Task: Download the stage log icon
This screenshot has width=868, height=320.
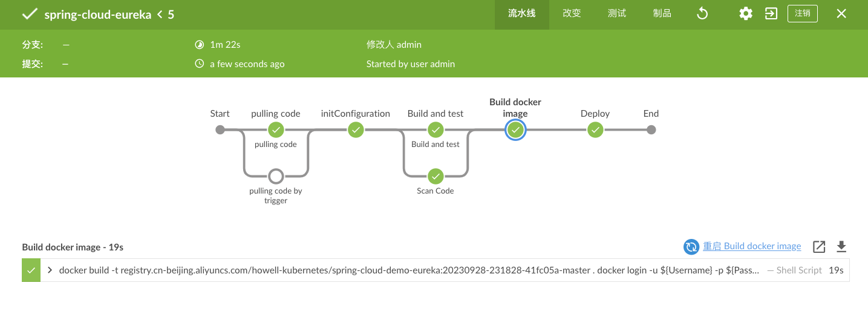Action: coord(841,247)
